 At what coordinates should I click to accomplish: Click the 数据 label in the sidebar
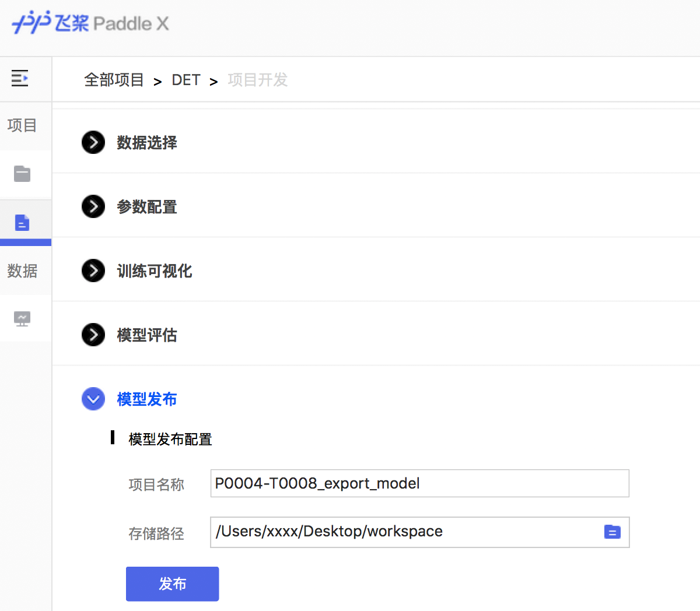pyautogui.click(x=22, y=271)
